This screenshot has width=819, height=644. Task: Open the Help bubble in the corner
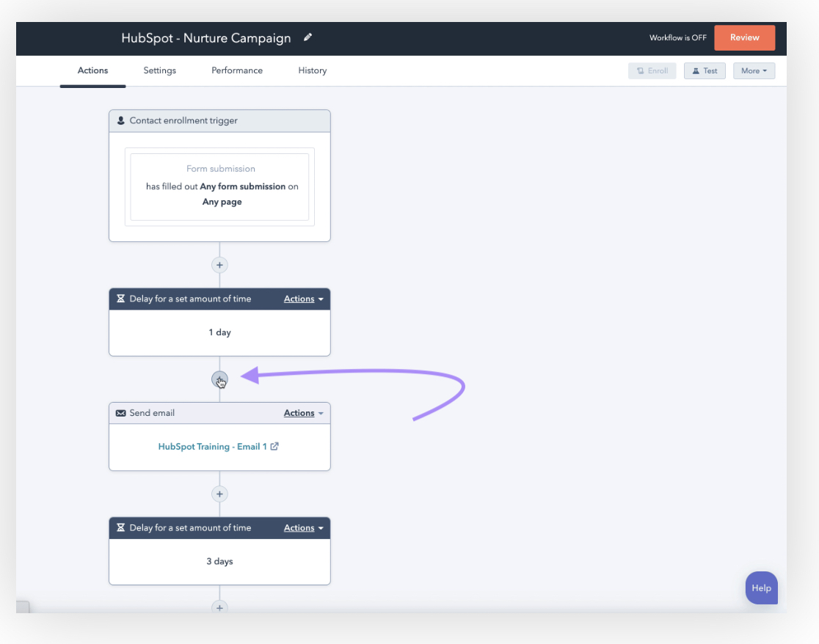tap(761, 588)
